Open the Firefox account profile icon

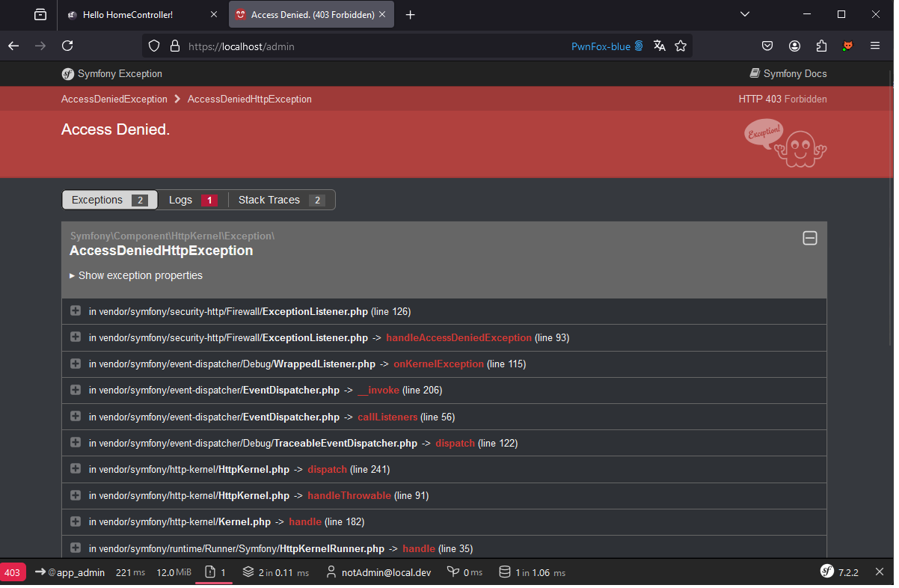point(794,46)
